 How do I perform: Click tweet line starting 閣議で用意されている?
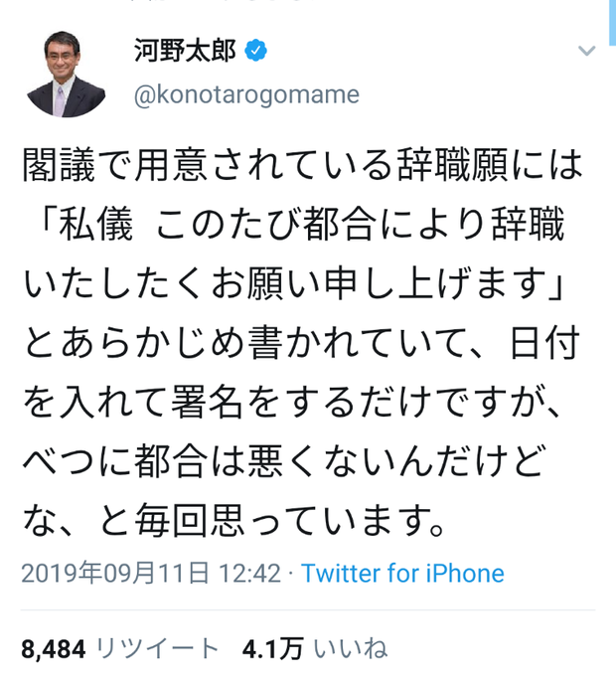(302, 165)
